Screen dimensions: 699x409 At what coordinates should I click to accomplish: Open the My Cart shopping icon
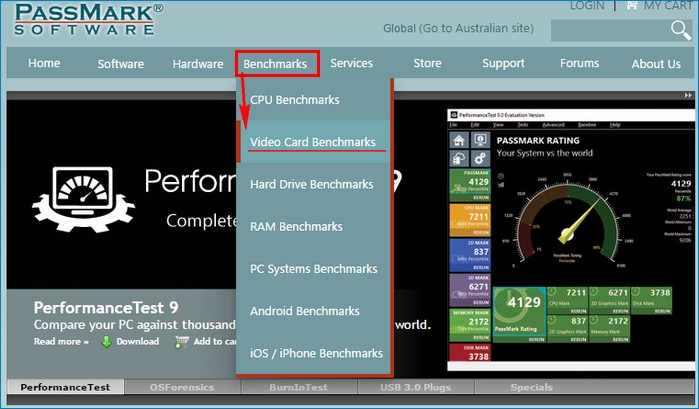[632, 5]
